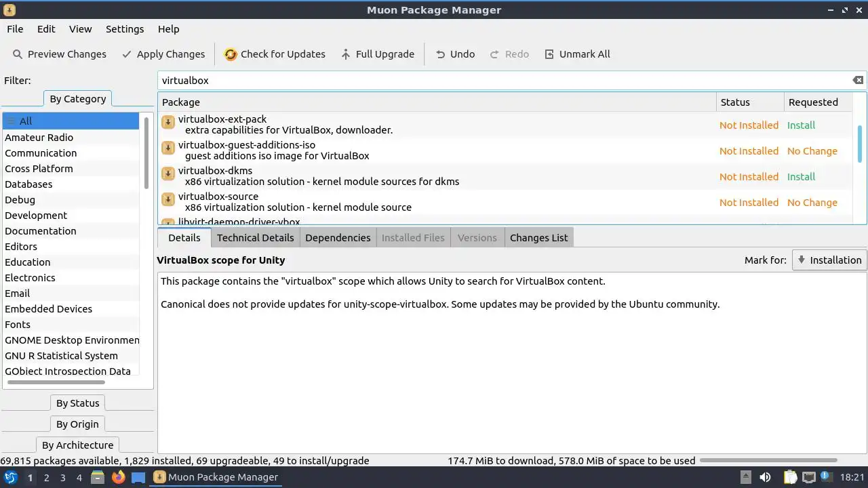
Task: Open the File menu
Action: pos(15,29)
